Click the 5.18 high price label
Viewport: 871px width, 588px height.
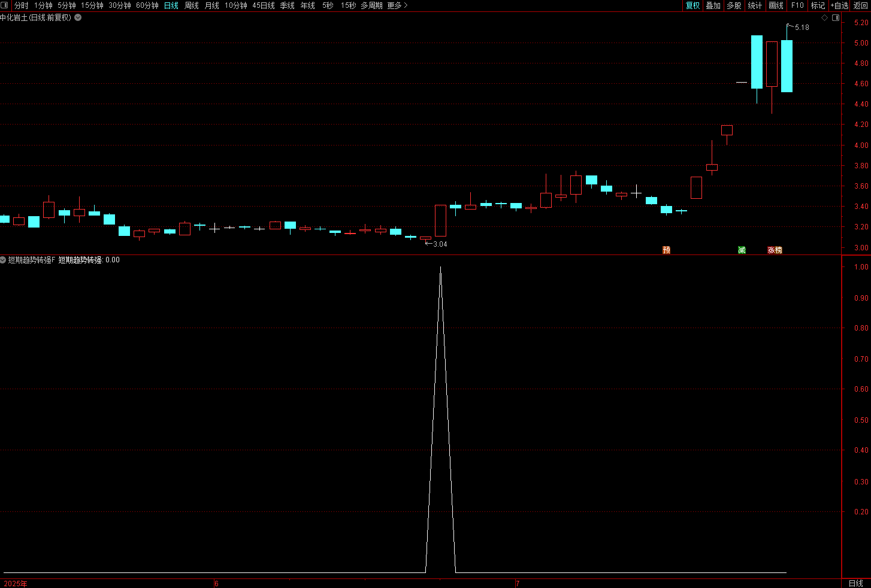(x=802, y=28)
